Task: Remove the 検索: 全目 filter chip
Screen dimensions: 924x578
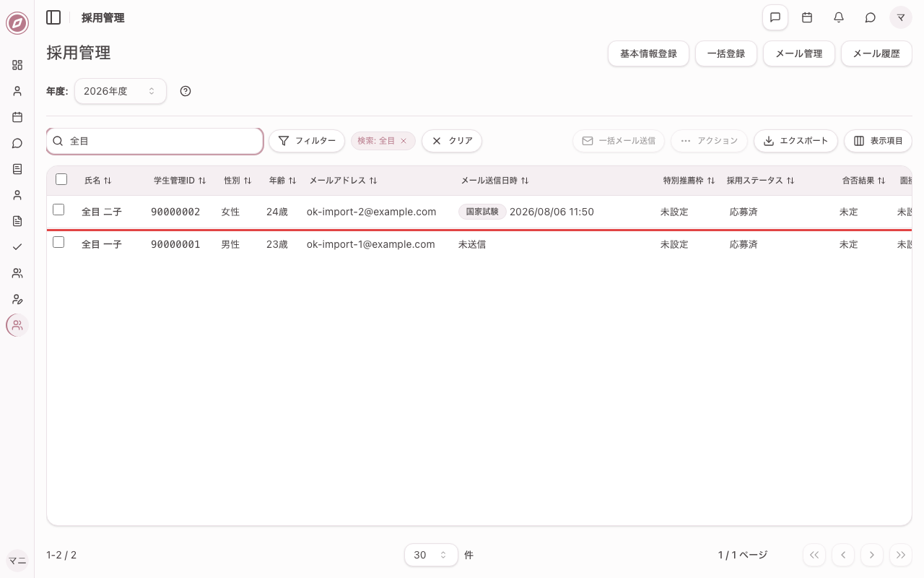Action: (404, 141)
